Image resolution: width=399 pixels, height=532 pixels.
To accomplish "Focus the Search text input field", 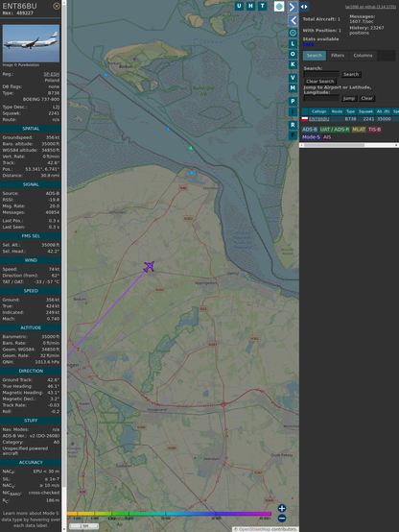I will point(321,74).
